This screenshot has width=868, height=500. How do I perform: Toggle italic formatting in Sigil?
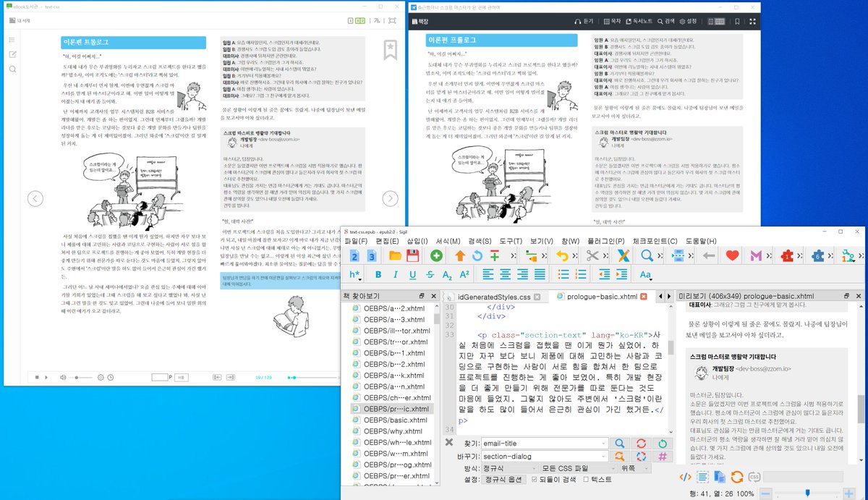[x=396, y=274]
